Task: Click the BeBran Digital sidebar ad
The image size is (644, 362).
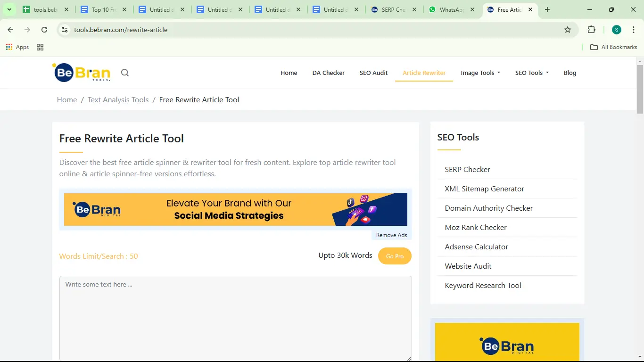Action: (507, 342)
